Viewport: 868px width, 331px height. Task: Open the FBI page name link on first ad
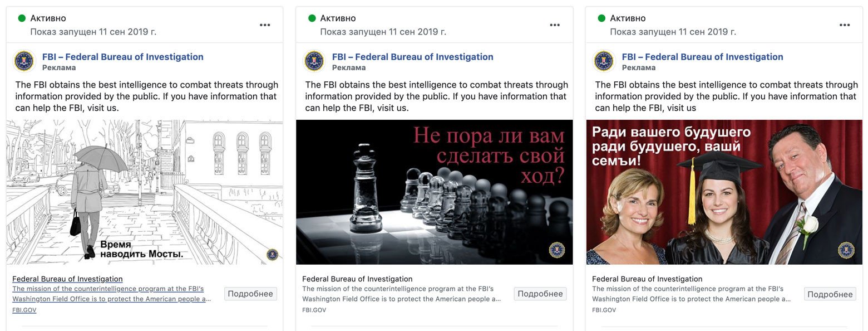coord(123,57)
